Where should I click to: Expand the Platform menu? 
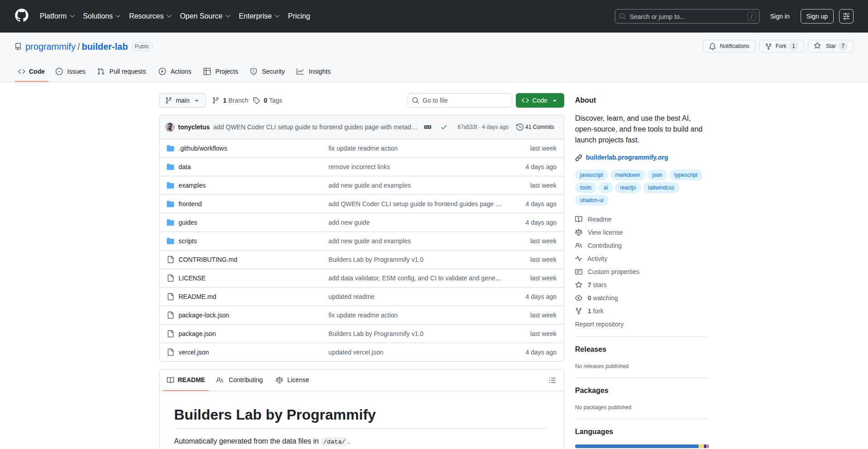coord(57,16)
